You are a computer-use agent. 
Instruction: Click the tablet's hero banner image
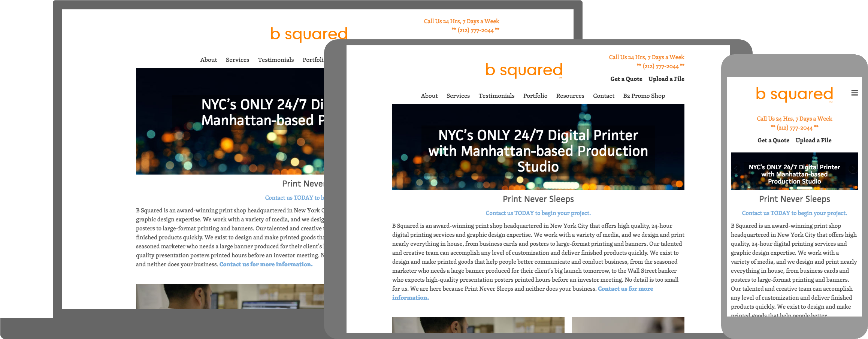(538, 147)
